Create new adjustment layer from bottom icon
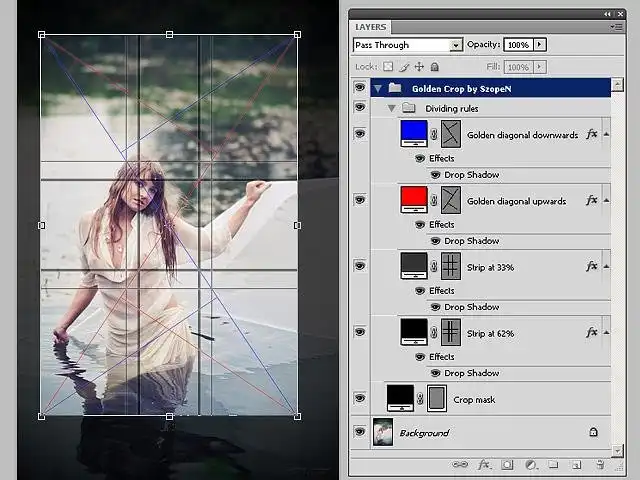Image resolution: width=640 pixels, height=480 pixels. coord(531,464)
